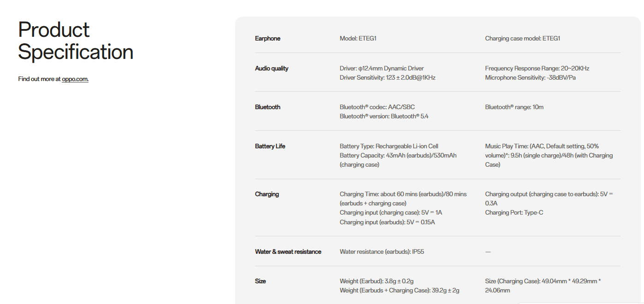644x304 pixels.
Task: Open the oppo.com link
Action: 75,79
